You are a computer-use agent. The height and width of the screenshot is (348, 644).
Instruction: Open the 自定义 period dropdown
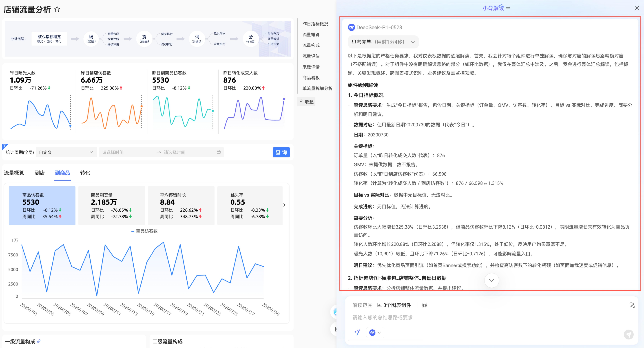pos(66,152)
